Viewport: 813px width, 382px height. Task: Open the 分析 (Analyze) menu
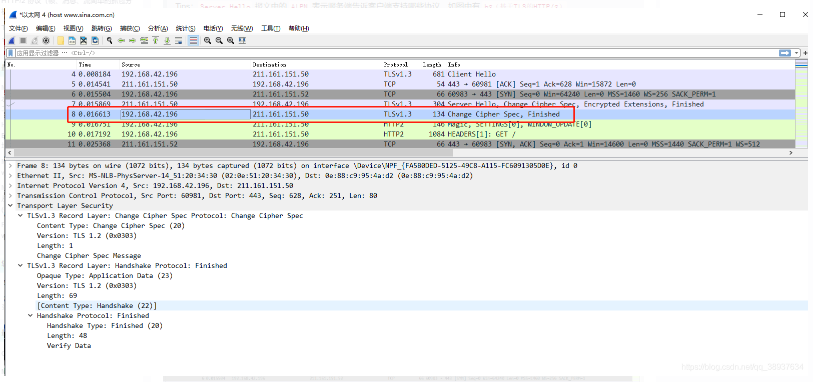click(158, 29)
